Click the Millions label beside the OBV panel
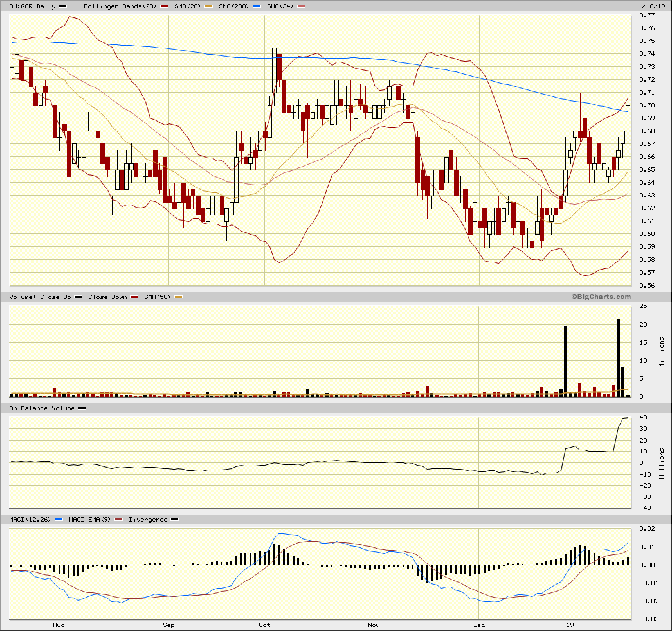 [x=662, y=463]
